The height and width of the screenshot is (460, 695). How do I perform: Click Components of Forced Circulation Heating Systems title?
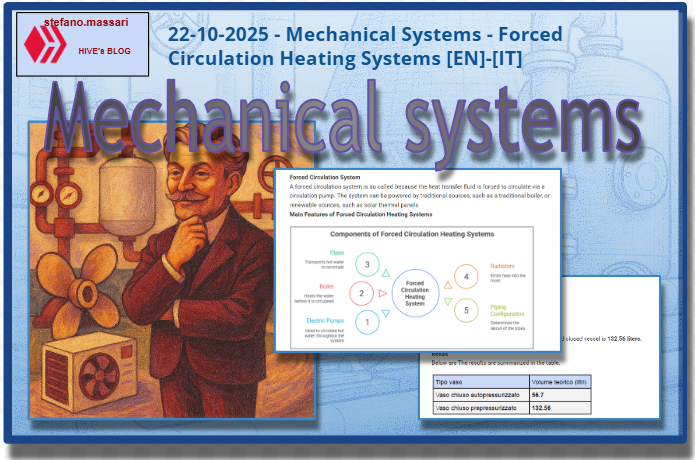(x=412, y=234)
